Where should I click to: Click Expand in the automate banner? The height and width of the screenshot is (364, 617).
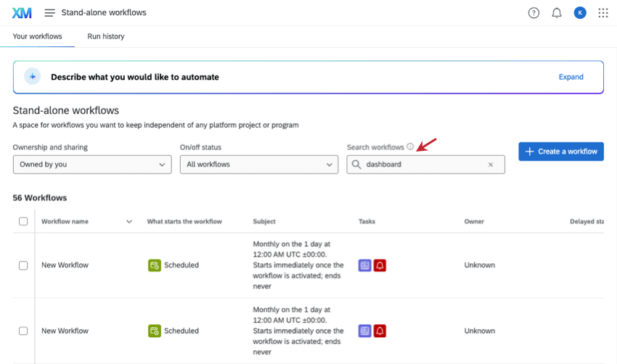[x=571, y=77]
